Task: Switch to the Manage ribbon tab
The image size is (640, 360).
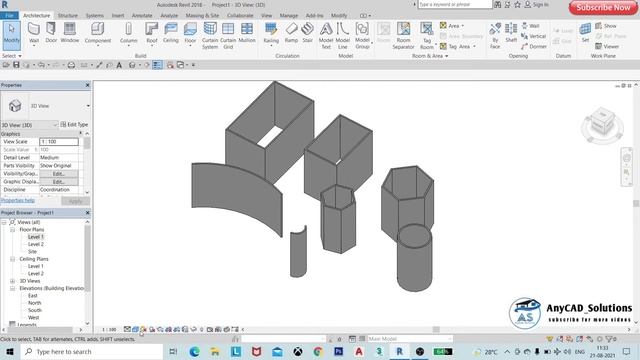Action: click(x=289, y=16)
